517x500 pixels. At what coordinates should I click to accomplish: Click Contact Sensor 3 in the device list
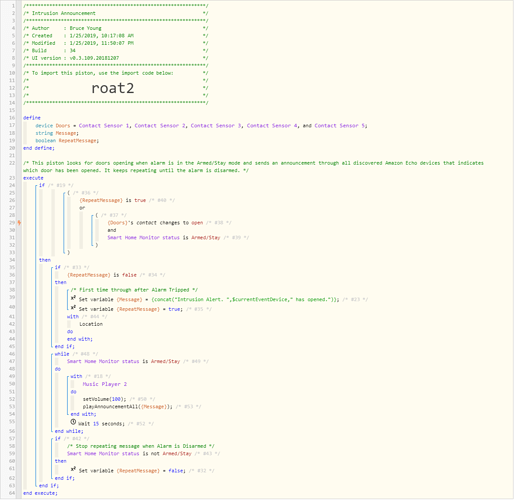click(216, 126)
